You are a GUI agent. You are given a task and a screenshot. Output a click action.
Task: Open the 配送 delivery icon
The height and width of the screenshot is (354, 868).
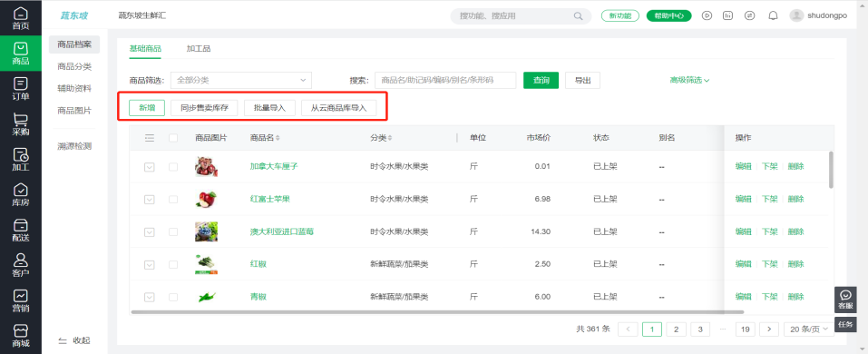[21, 230]
